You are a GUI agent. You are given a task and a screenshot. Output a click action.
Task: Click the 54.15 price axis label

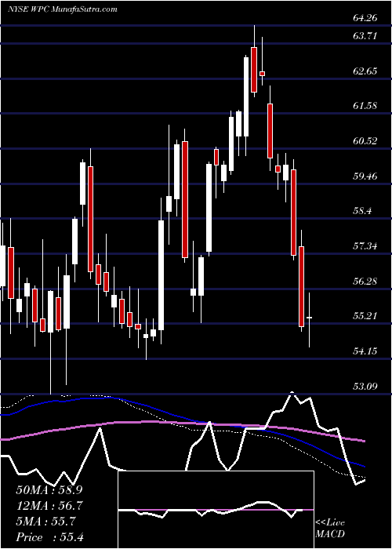coord(365,351)
